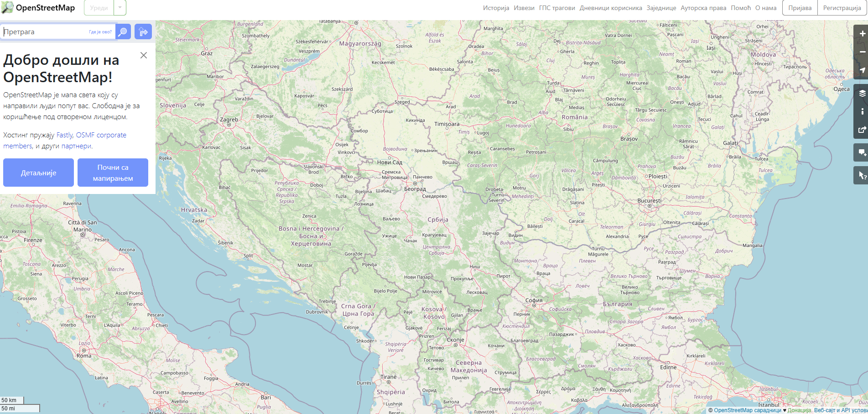Screen dimensions: 868x414
Task: Follow the 'Где је ово?' link
Action: (x=100, y=32)
